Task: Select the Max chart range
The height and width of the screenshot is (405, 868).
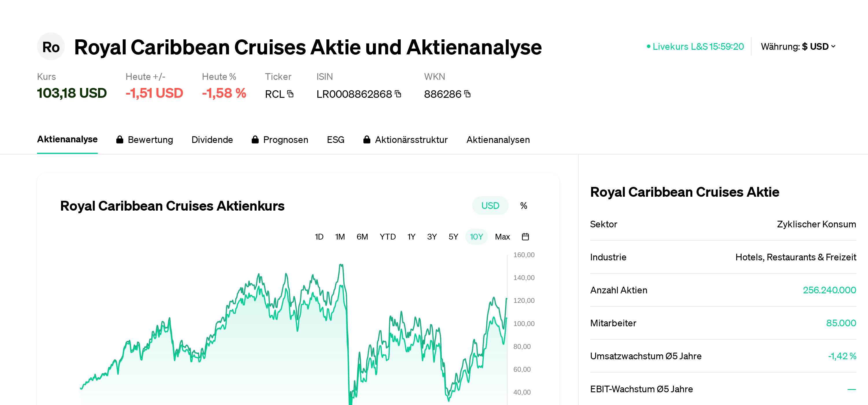Action: pos(502,237)
